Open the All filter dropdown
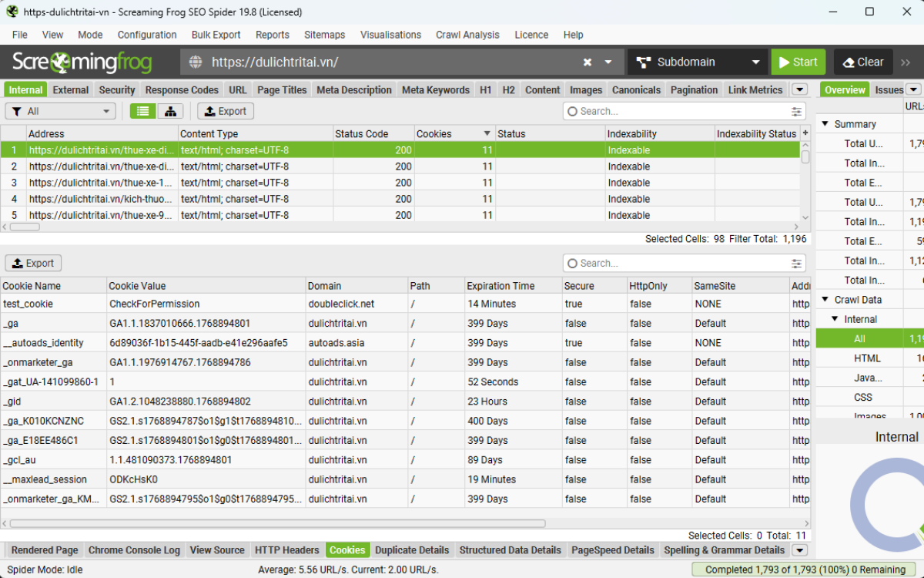The height and width of the screenshot is (578, 924). (60, 111)
